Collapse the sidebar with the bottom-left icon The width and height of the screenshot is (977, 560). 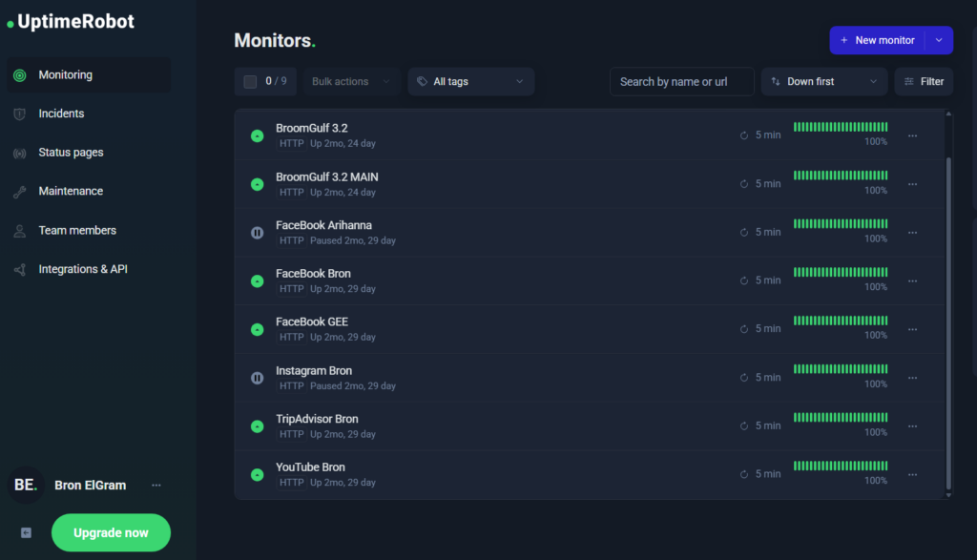click(26, 532)
